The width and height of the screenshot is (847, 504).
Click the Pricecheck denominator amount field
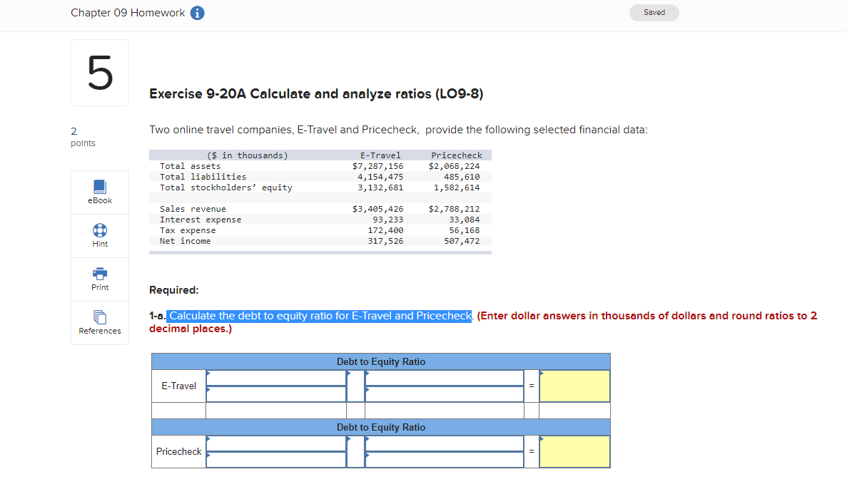[444, 460]
